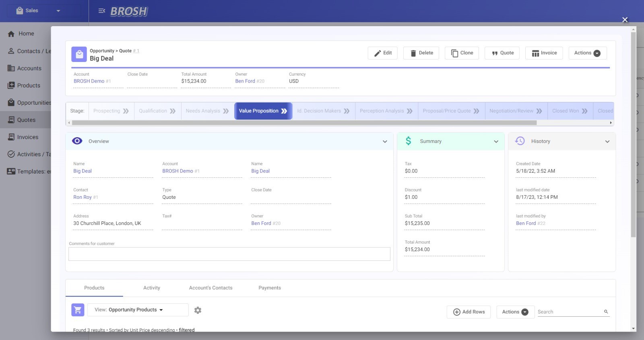Screen dimensions: 644x340
Task: Click the opportunity bag icon beside Big Deal
Action: pyautogui.click(x=79, y=54)
